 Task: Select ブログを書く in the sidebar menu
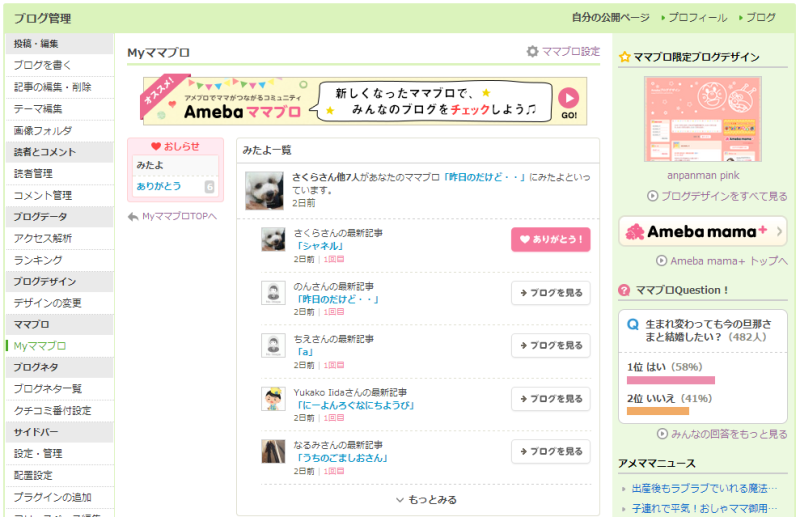tap(43, 65)
